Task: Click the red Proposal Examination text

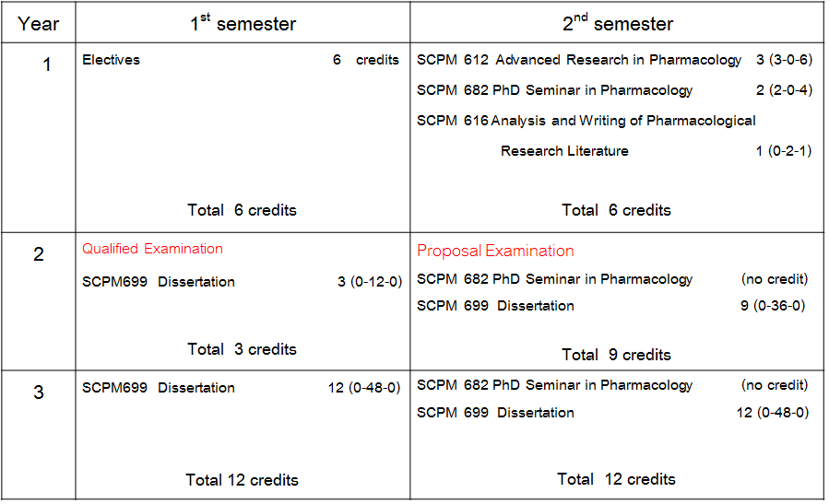Action: click(x=495, y=252)
